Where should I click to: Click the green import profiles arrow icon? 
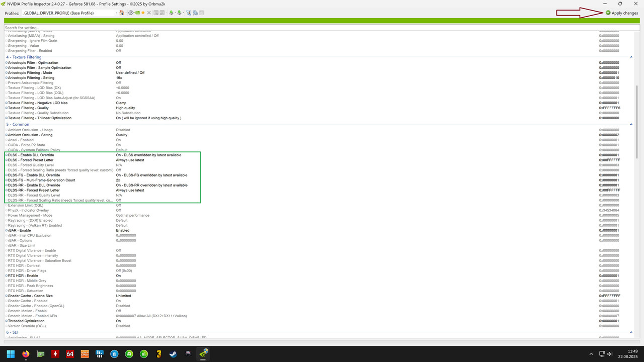(179, 13)
